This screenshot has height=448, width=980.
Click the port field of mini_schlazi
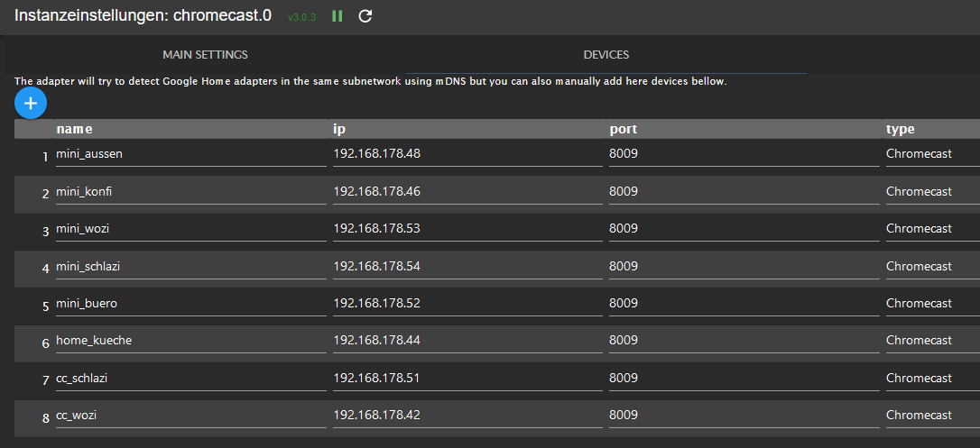click(744, 267)
